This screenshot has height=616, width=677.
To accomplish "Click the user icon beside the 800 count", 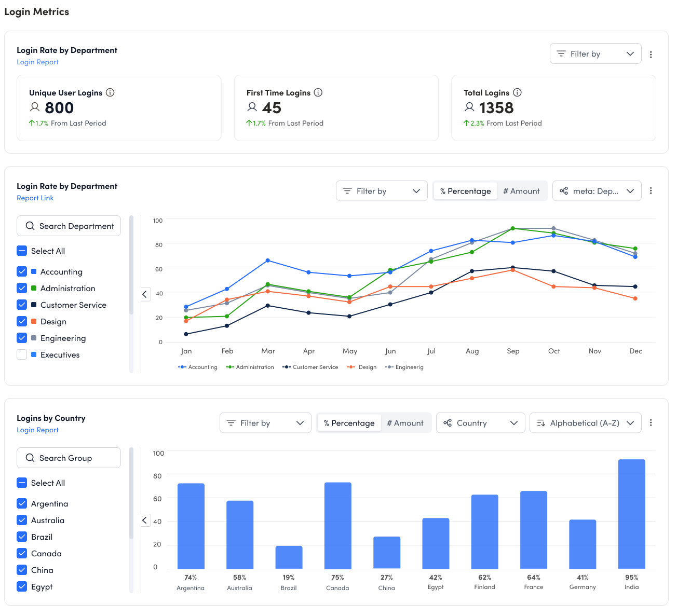I will [x=35, y=107].
